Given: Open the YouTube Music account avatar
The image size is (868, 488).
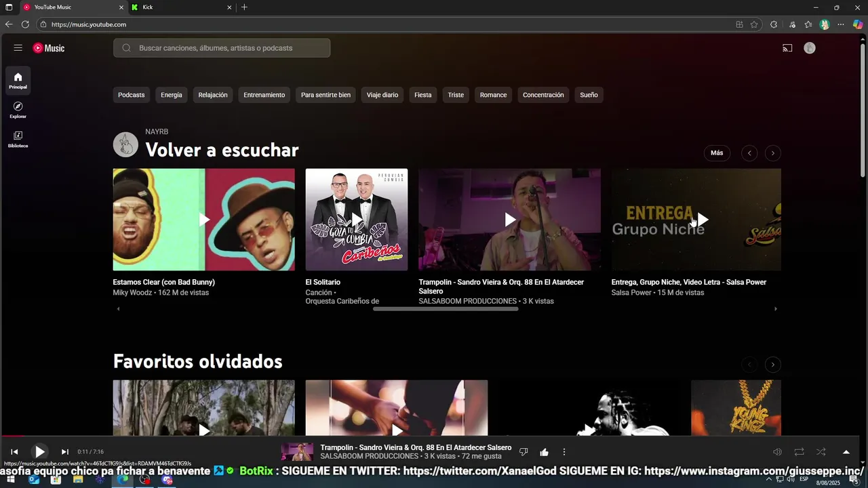Looking at the screenshot, I should 810,48.
